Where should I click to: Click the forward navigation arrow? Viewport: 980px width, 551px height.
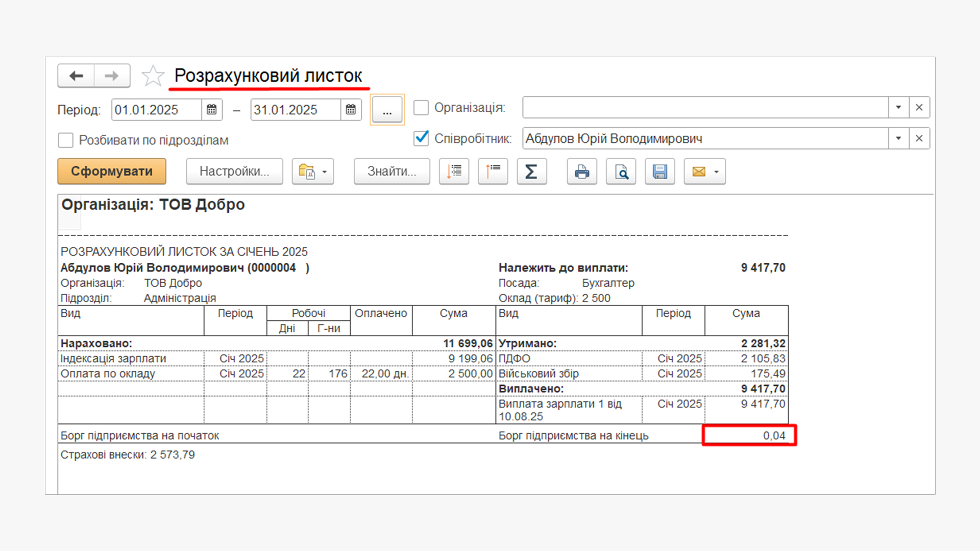[112, 76]
